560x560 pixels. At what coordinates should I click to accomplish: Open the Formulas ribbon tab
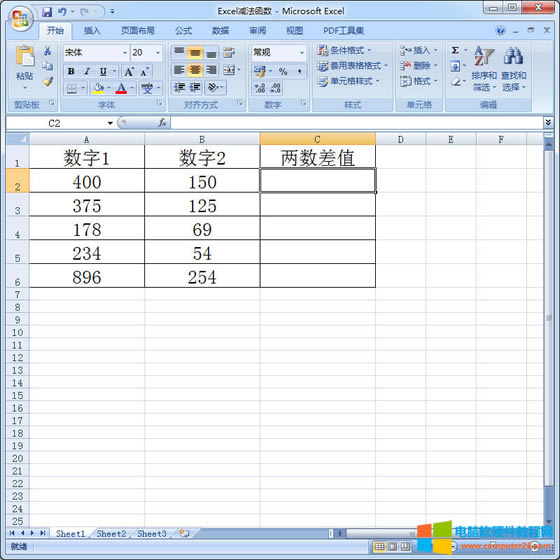point(184,31)
